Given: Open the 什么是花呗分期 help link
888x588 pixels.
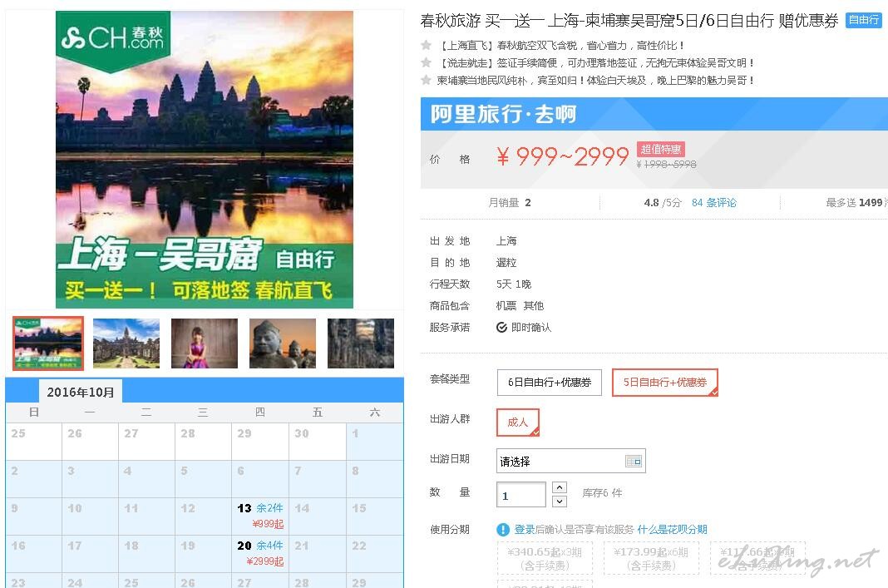Looking at the screenshot, I should (672, 530).
